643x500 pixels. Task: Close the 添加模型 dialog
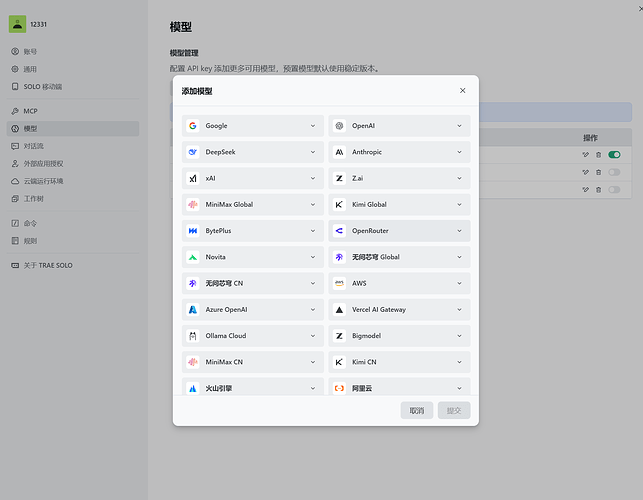point(463,91)
